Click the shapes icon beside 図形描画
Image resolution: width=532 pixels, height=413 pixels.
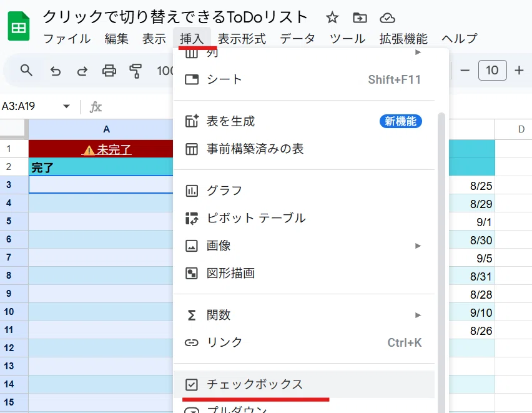coord(191,273)
